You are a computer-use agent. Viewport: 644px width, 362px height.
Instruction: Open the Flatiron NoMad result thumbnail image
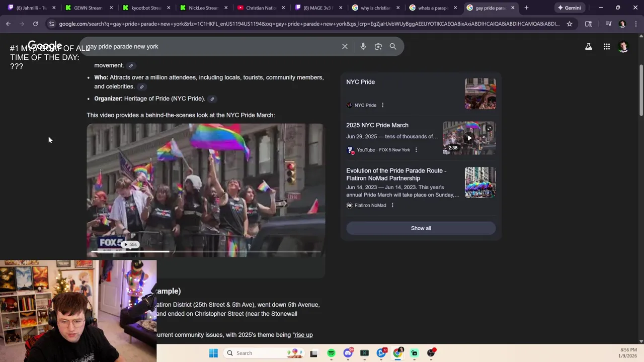pos(480,183)
